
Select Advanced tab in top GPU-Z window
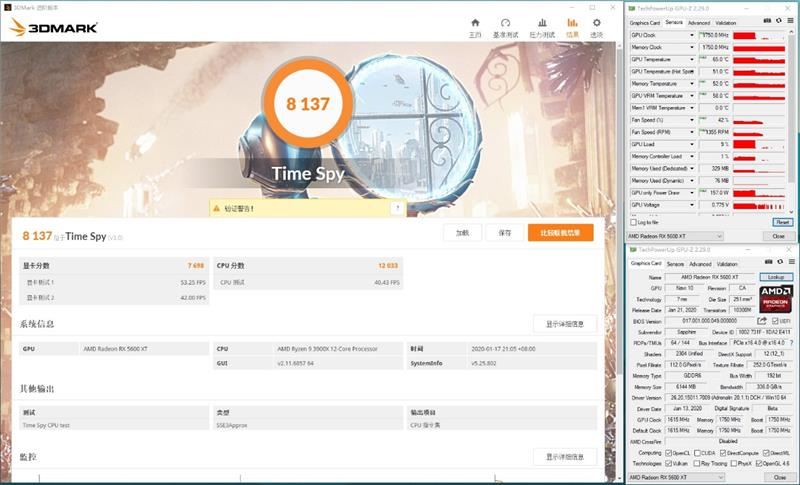tap(698, 23)
